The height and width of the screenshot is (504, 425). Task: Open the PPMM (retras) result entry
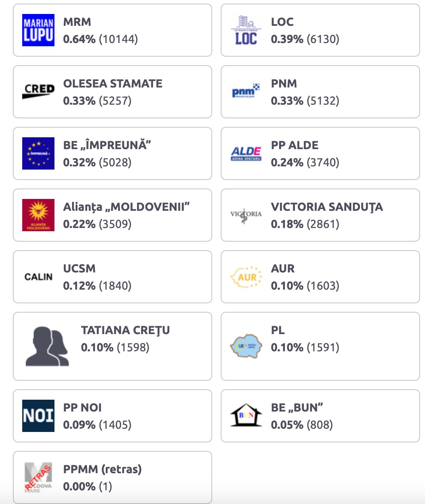(113, 477)
